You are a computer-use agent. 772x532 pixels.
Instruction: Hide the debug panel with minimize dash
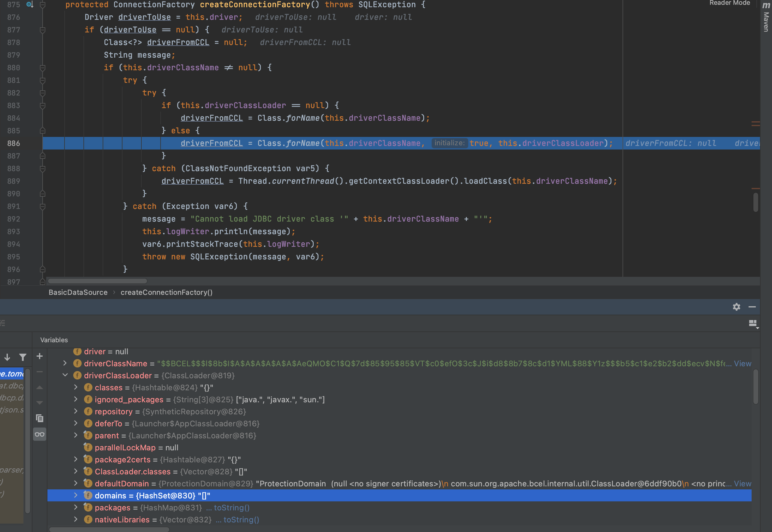(752, 307)
